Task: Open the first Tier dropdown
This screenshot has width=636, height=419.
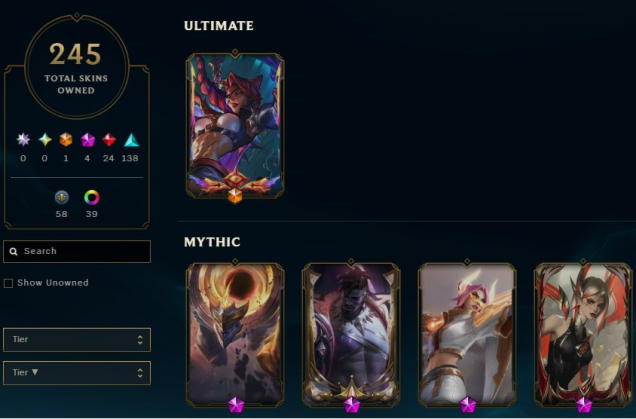Action: click(x=77, y=339)
